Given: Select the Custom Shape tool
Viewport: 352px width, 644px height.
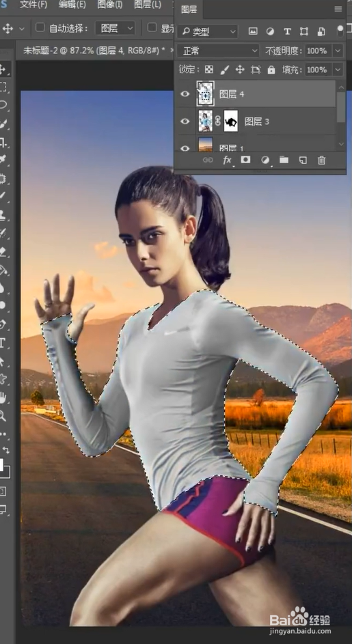Looking at the screenshot, I should [x=3, y=379].
